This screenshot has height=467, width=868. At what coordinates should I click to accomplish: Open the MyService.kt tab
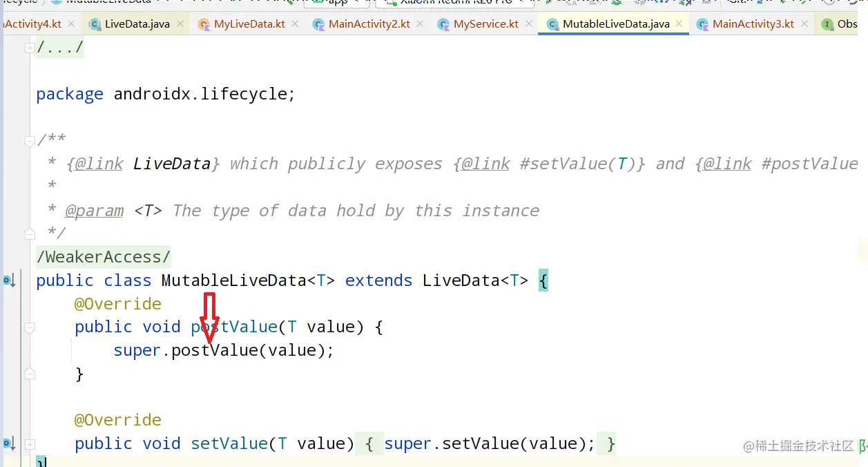[x=486, y=24]
